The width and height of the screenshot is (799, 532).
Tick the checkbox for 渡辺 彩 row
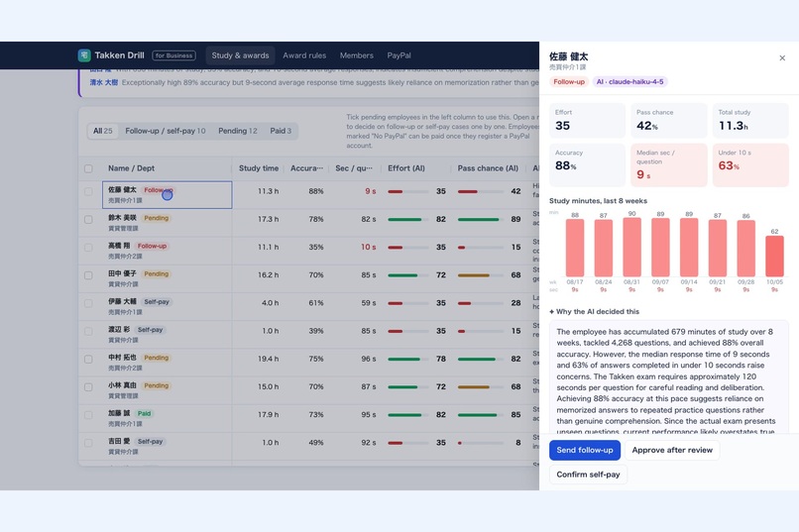(x=88, y=332)
